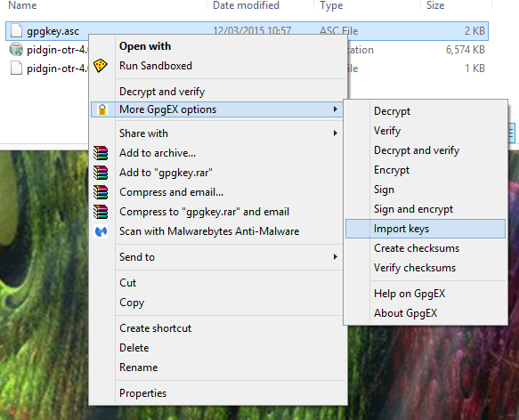Sort files by the Name column header
This screenshot has width=519, height=420.
22,5
